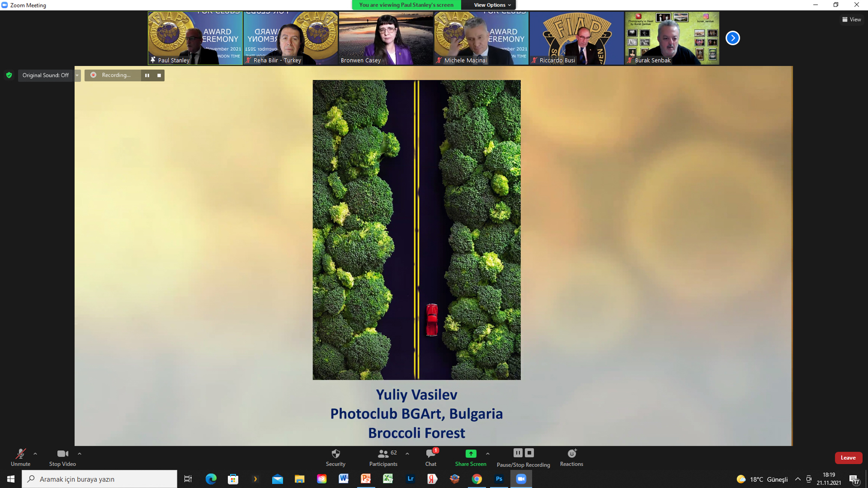Switch to Chrome in taskbar
Image resolution: width=868 pixels, height=488 pixels.
[477, 479]
